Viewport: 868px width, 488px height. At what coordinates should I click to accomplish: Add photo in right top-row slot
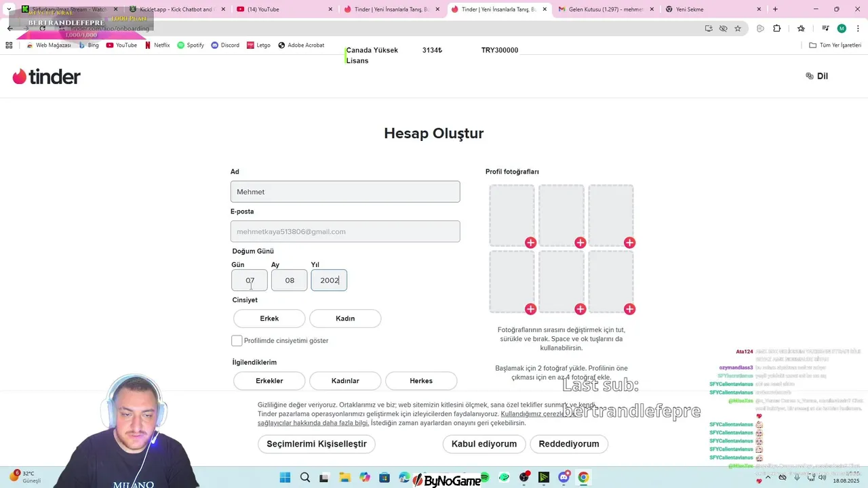point(629,243)
